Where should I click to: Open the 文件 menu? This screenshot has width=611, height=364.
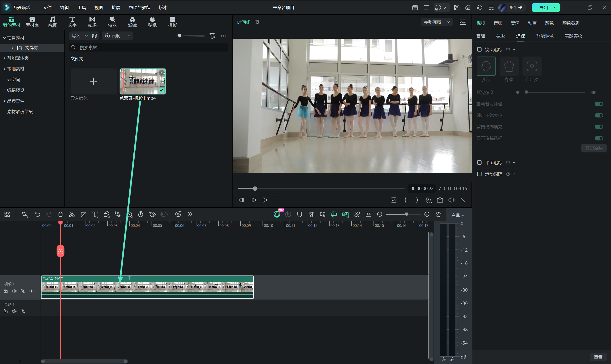click(x=47, y=8)
